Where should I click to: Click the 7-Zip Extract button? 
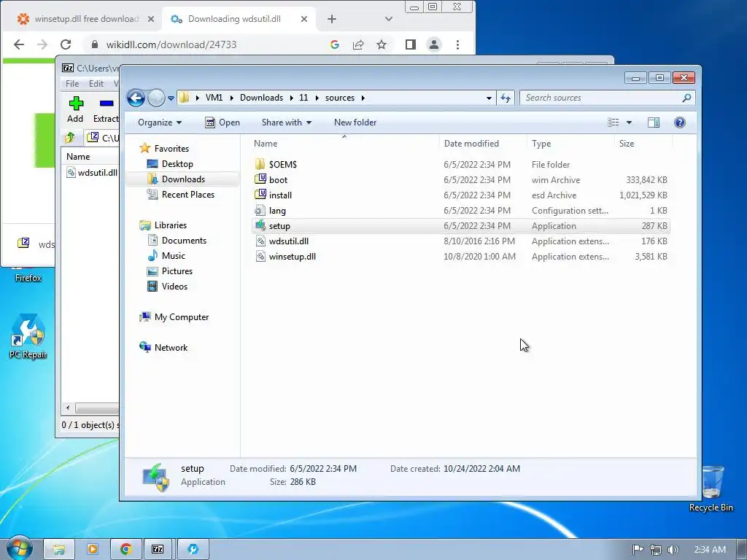click(105, 109)
